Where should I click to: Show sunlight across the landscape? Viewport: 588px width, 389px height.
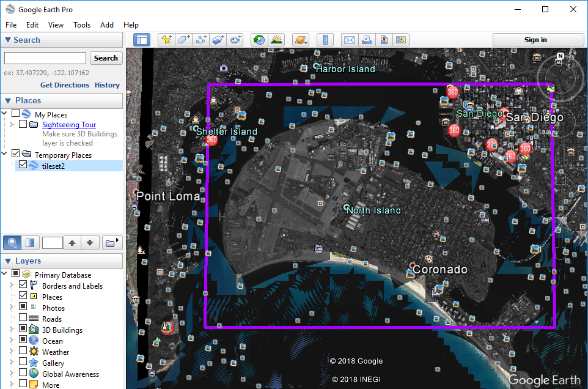pos(276,40)
